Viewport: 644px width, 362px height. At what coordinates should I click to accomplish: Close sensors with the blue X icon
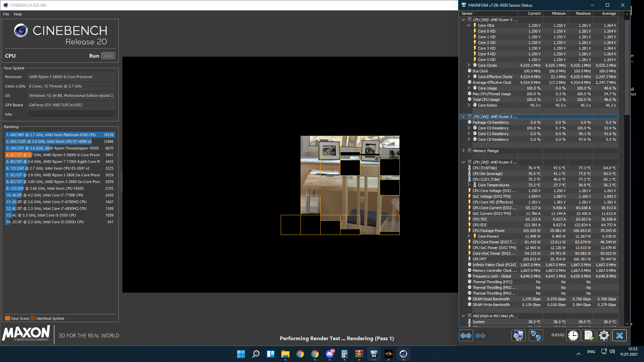tap(620, 336)
